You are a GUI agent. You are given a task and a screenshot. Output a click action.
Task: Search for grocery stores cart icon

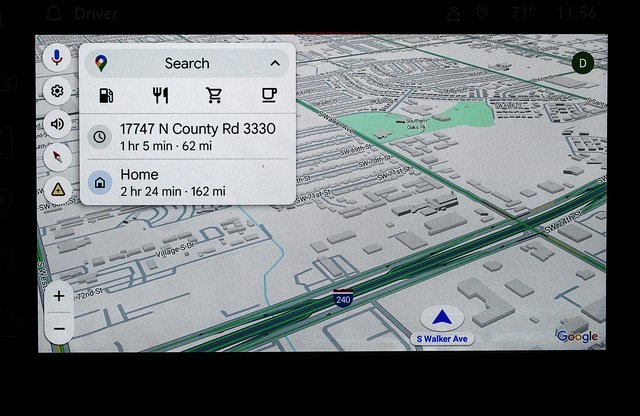coord(214,96)
